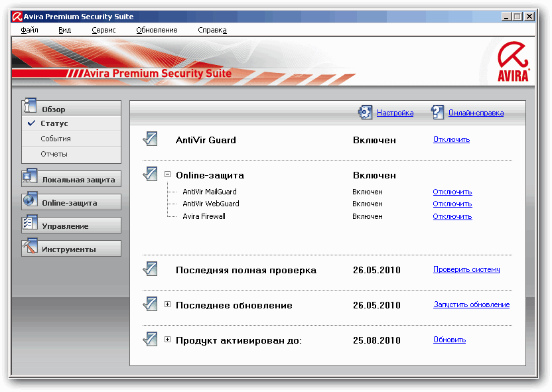Open the Обновление menu

157,30
